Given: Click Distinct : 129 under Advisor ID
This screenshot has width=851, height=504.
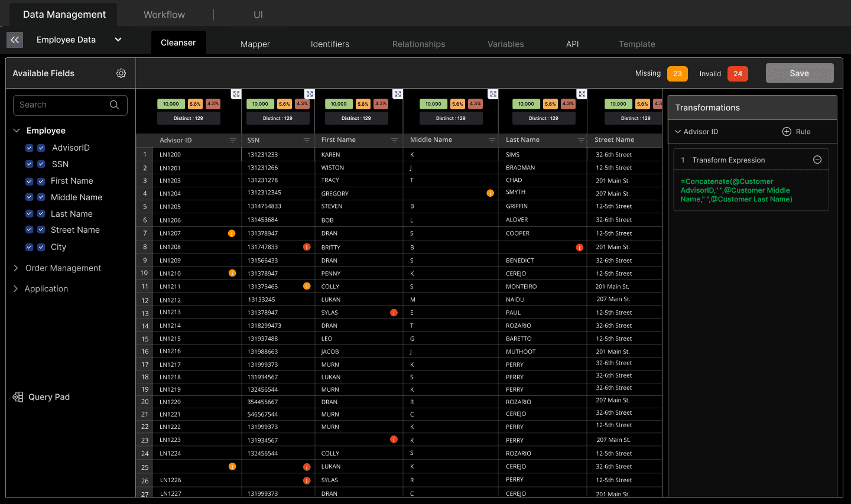Looking at the screenshot, I should point(189,118).
